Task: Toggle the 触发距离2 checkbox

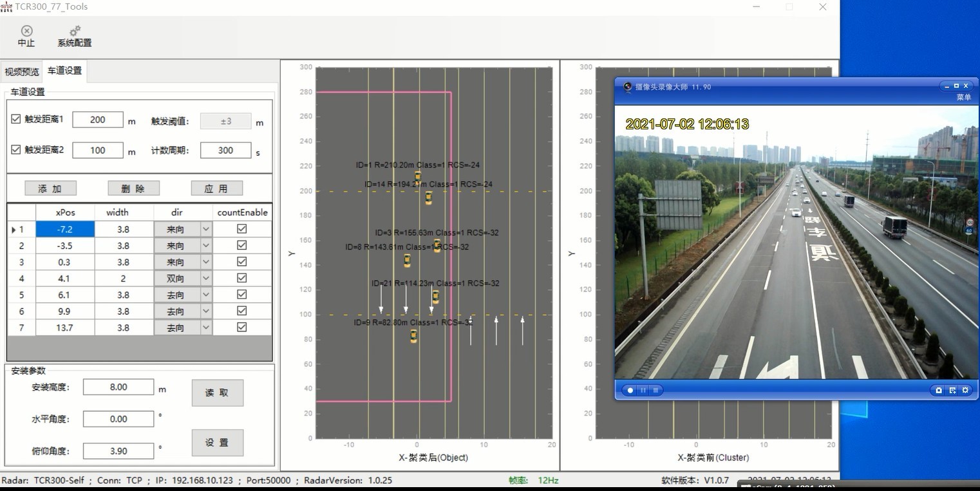Action: pyautogui.click(x=17, y=150)
